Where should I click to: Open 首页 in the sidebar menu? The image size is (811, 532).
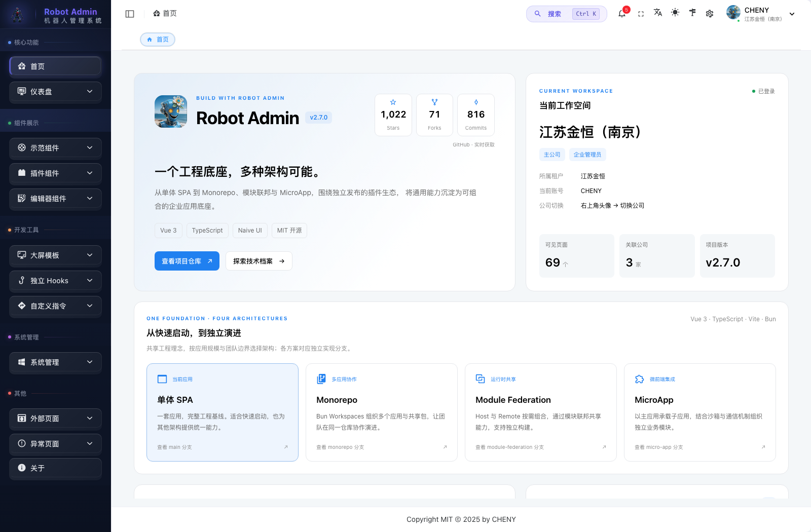(55, 66)
